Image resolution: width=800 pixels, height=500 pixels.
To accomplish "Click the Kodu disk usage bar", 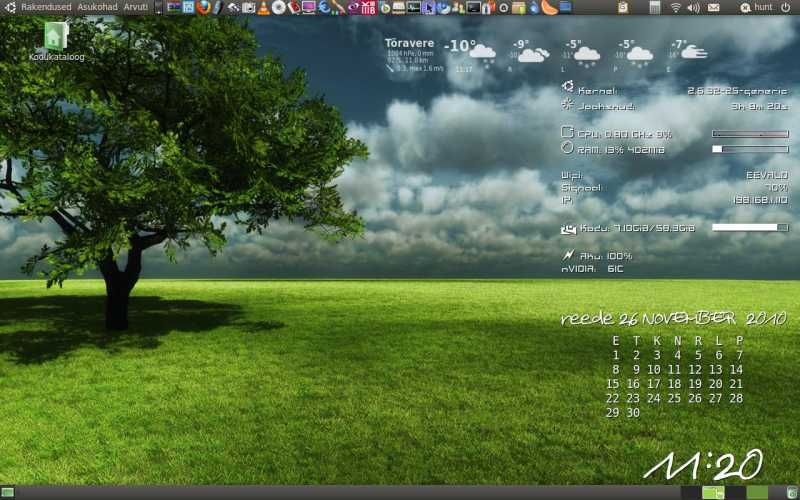I will point(750,228).
